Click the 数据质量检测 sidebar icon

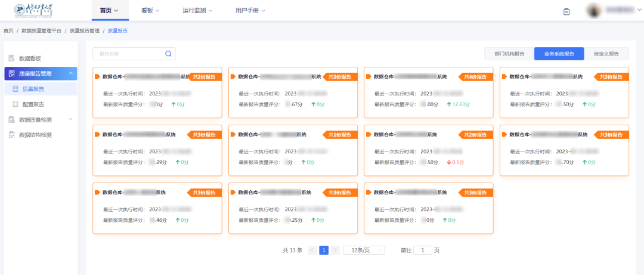(11, 119)
